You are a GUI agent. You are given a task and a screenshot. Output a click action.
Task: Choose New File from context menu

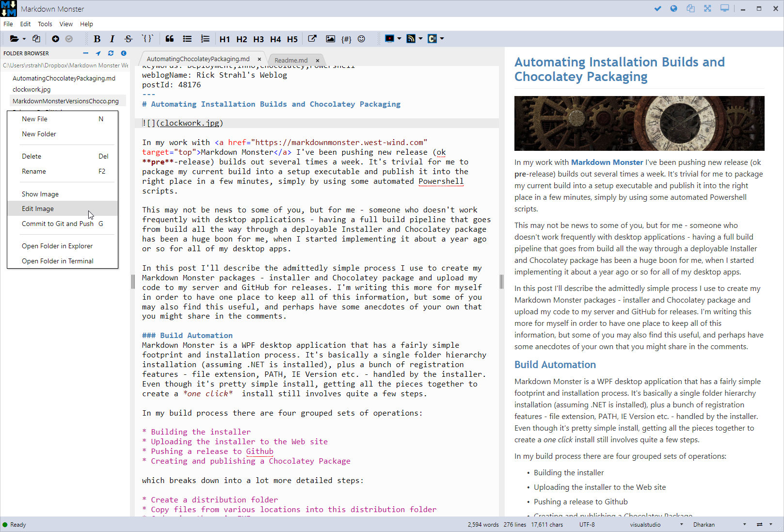coord(63,119)
